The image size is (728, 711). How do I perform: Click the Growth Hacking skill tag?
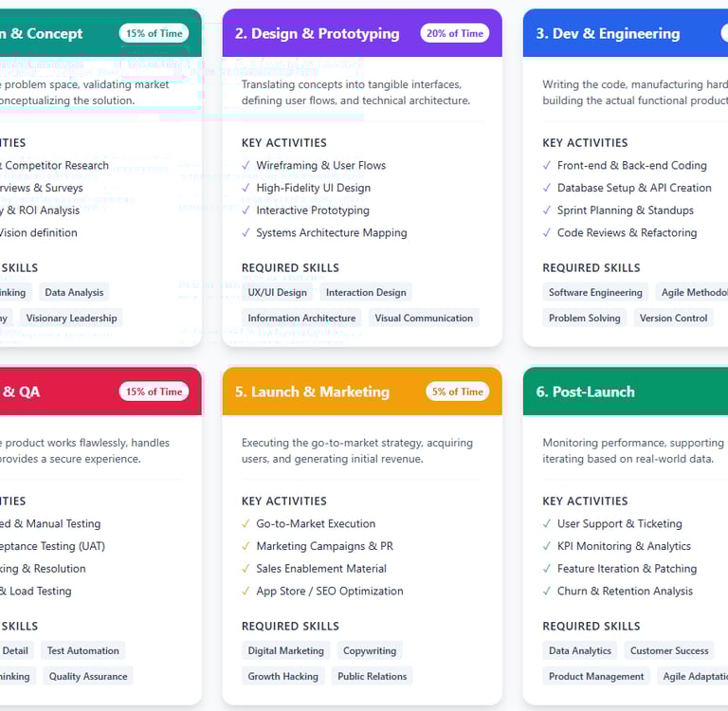[282, 677]
